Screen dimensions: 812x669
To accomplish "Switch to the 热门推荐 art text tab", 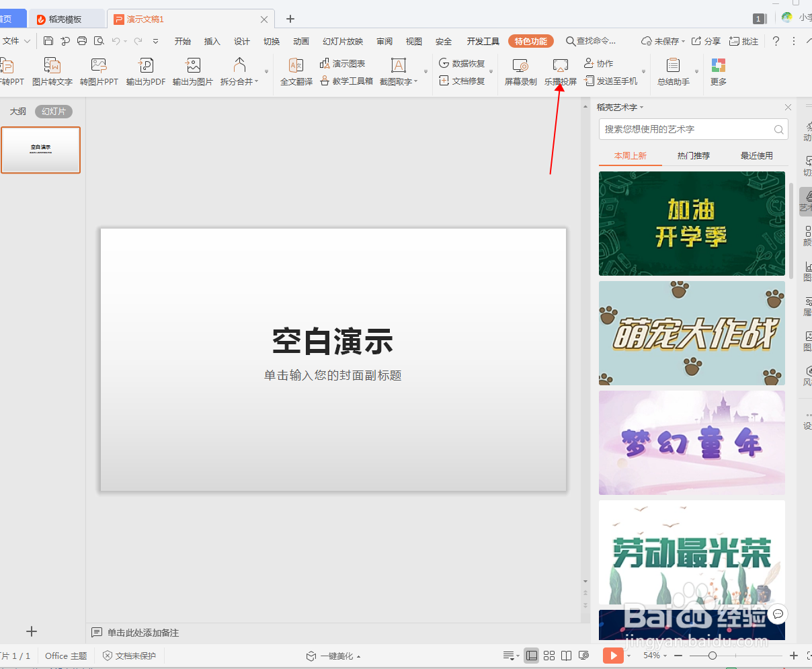I will [693, 155].
